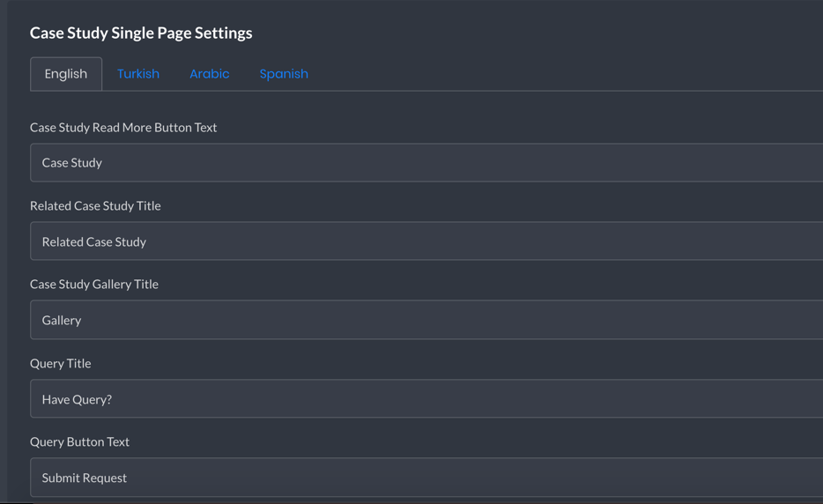Click the 'Have Query?' value text
This screenshot has width=823, height=504.
point(77,399)
